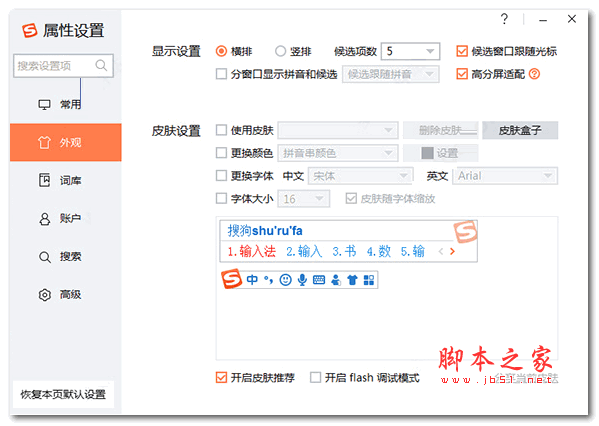Click the previous-page arrow in candidate preview
This screenshot has height=426, width=599.
click(441, 251)
